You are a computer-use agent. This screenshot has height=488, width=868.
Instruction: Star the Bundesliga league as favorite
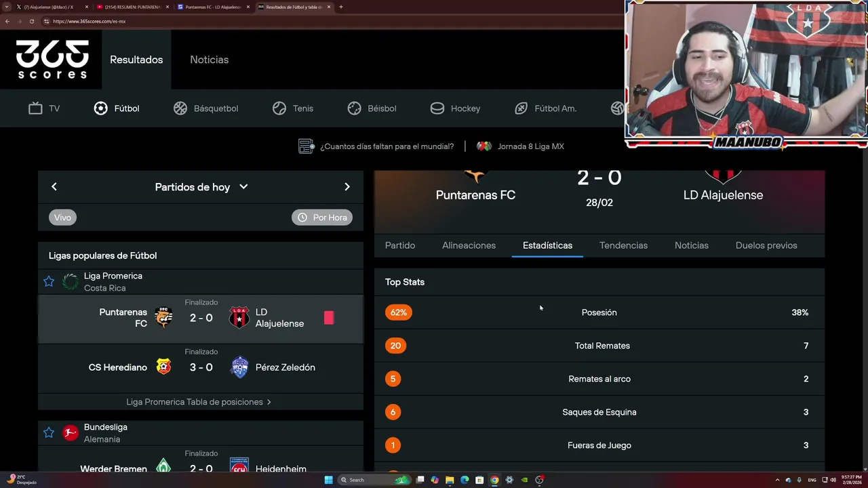coord(49,432)
